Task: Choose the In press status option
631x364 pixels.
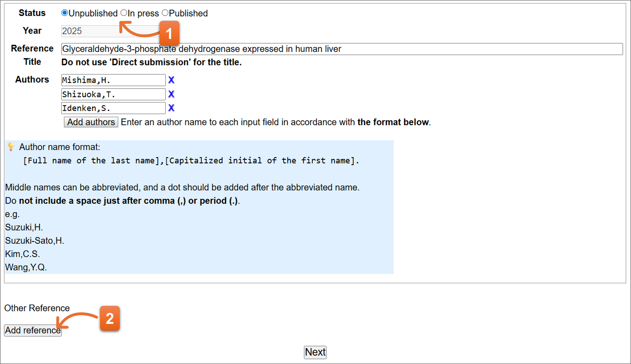Action: pos(124,13)
